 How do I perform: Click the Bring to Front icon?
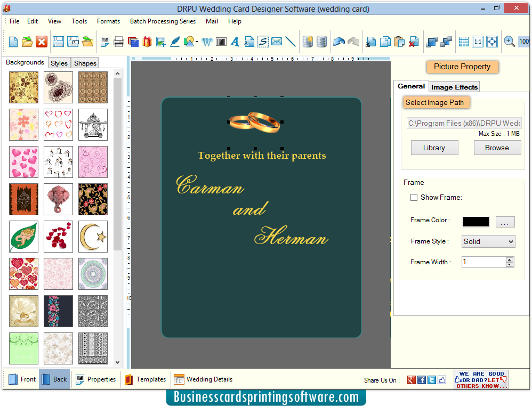[432, 42]
